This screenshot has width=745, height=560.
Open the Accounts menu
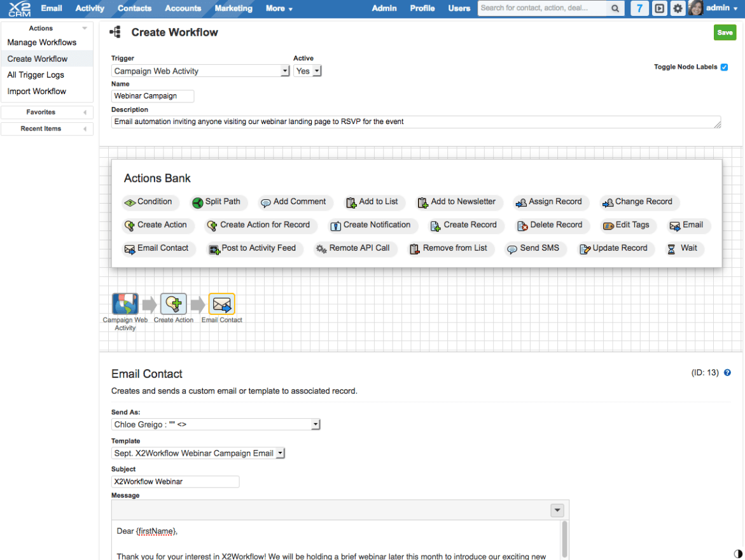(183, 8)
